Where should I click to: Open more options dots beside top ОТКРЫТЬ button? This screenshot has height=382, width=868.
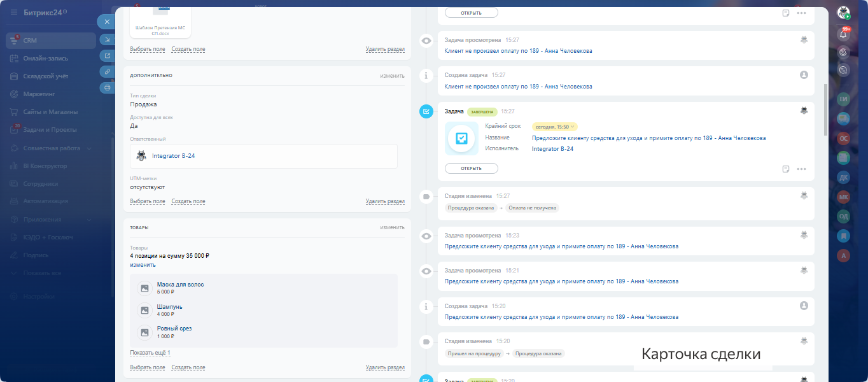point(801,13)
